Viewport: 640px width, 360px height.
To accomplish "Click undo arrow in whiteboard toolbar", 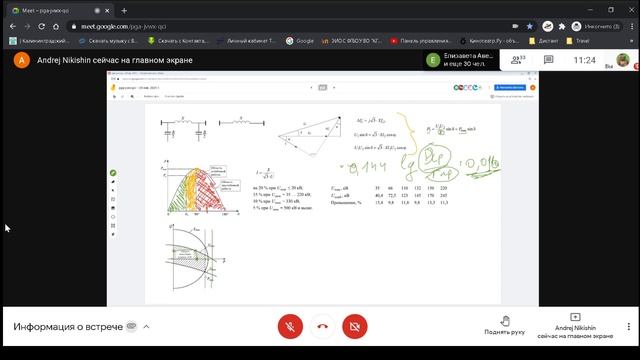I will (x=114, y=97).
